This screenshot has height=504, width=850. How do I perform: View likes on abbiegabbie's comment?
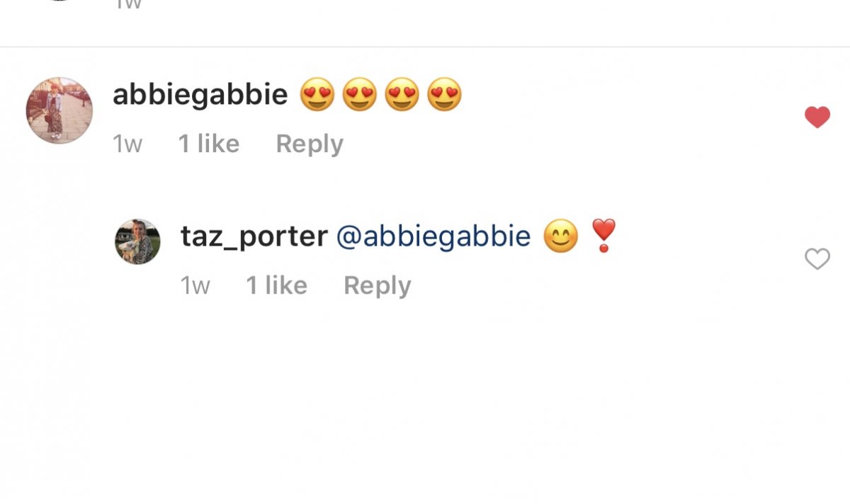tap(209, 144)
